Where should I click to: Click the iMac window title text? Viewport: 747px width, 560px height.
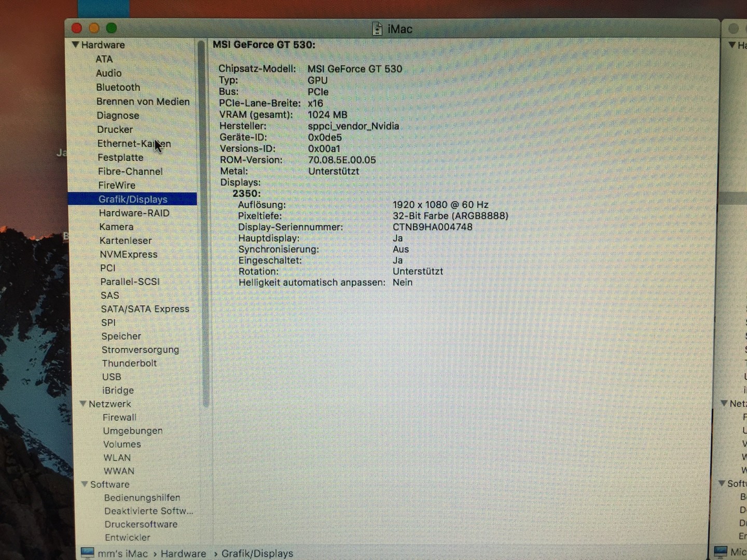click(x=400, y=29)
